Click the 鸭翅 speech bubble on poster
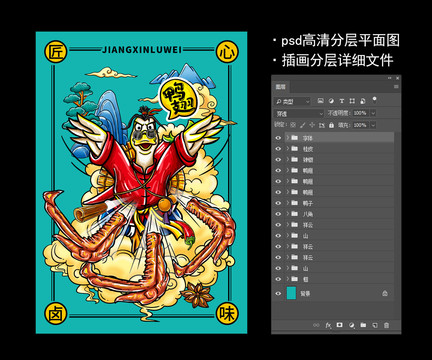 click(x=179, y=99)
